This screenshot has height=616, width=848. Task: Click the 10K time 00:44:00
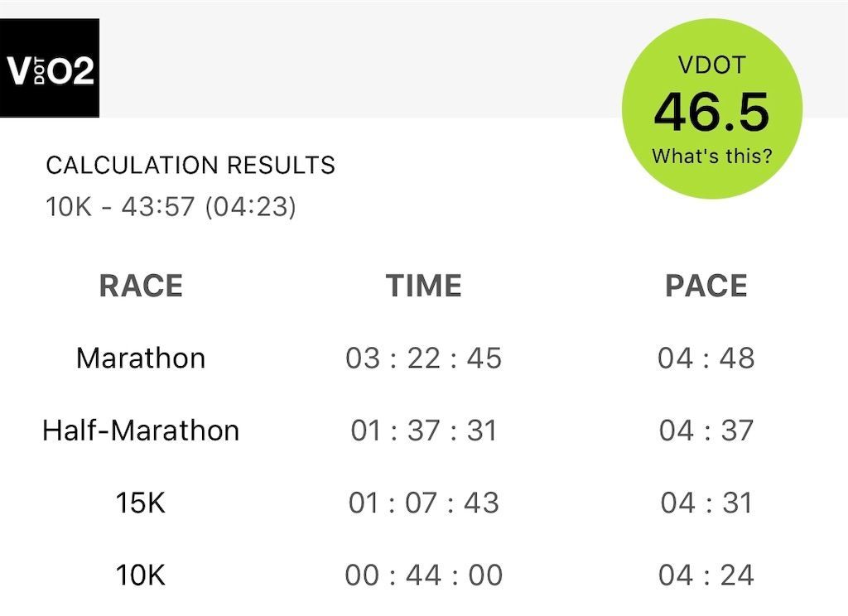(423, 575)
